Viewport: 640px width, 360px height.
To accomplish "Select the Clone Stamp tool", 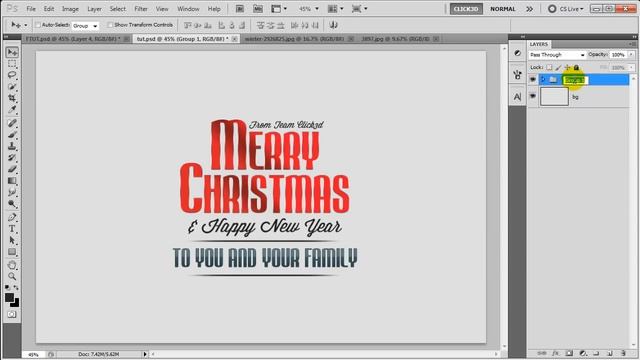I will (x=12, y=146).
